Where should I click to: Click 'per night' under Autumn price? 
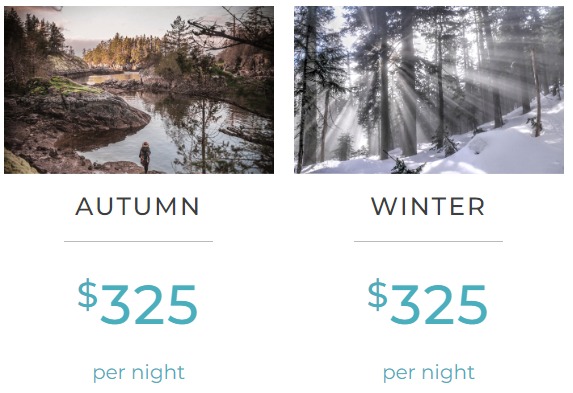tap(138, 373)
